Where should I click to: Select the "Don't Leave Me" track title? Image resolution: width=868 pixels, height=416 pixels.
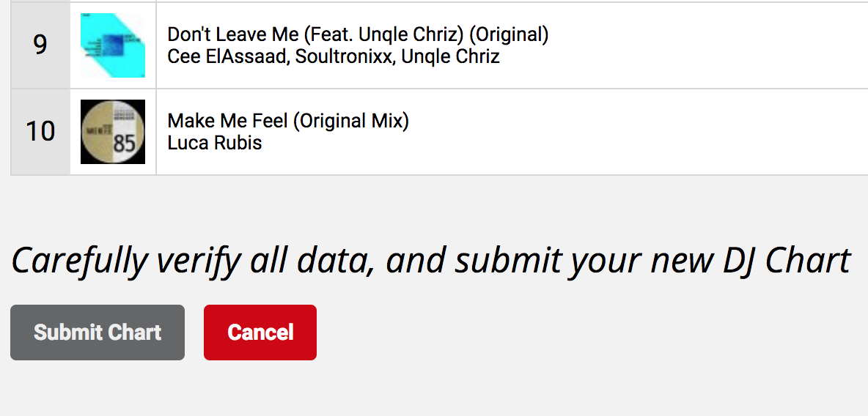point(233,34)
